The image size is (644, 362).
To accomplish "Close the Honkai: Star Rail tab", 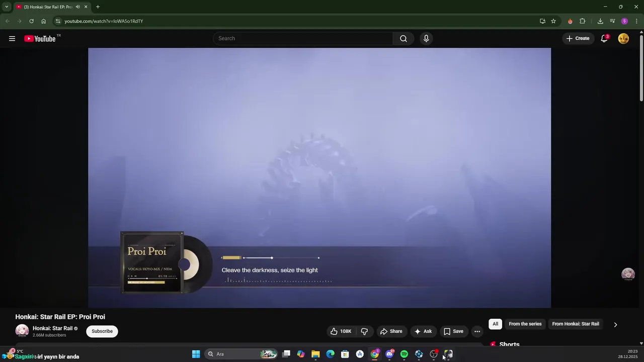I will click(86, 7).
